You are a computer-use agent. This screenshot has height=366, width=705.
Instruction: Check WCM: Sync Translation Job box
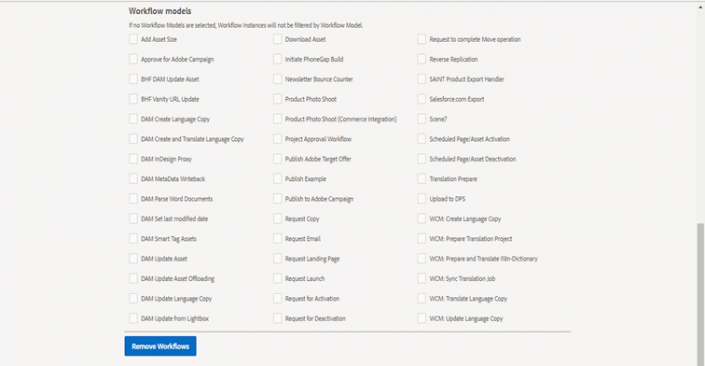click(422, 278)
